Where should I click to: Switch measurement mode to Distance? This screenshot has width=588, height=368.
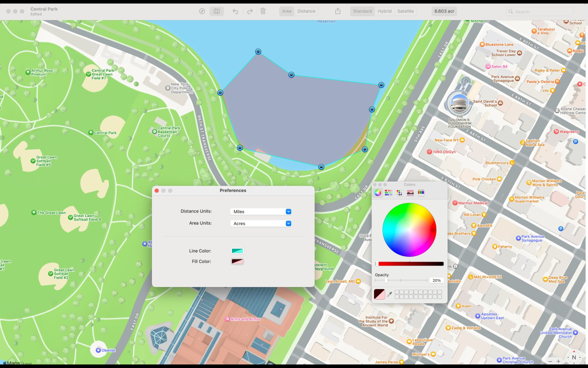pos(306,11)
